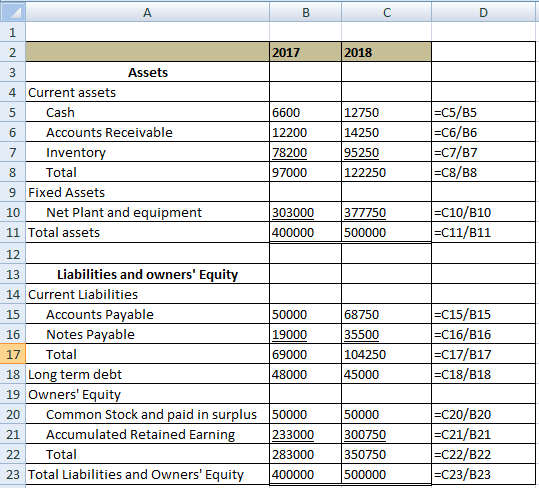539x488 pixels.
Task: Select column C header
Action: coord(387,12)
